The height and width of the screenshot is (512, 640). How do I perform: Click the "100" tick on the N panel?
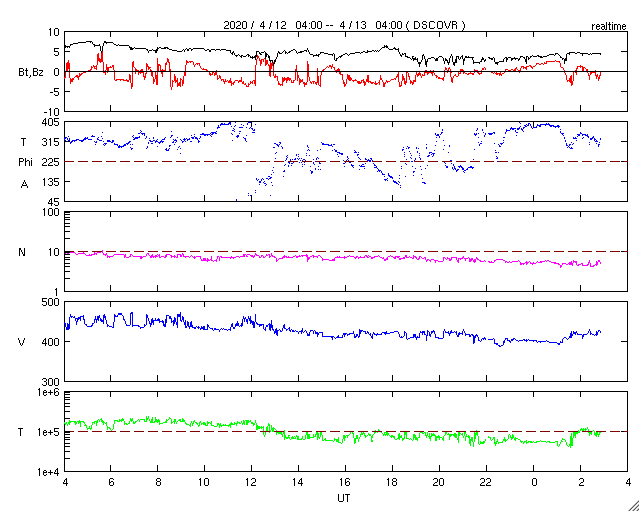click(52, 213)
